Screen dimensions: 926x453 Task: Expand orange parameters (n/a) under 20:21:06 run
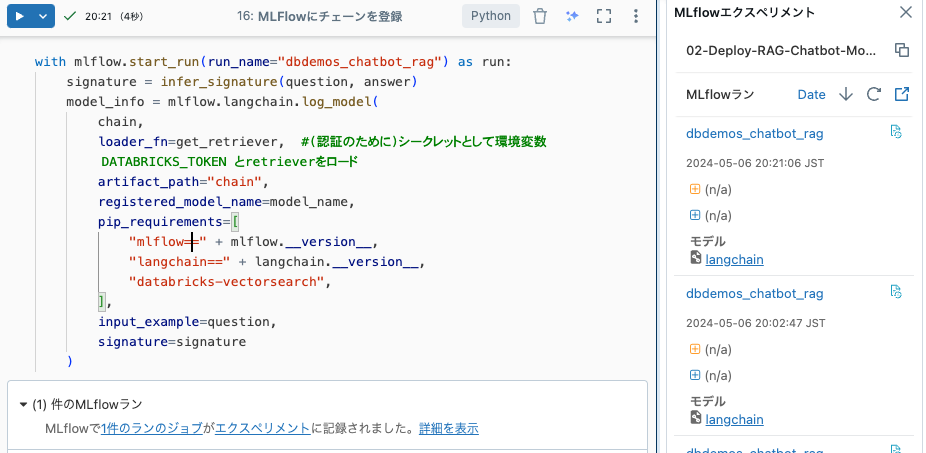tap(695, 190)
